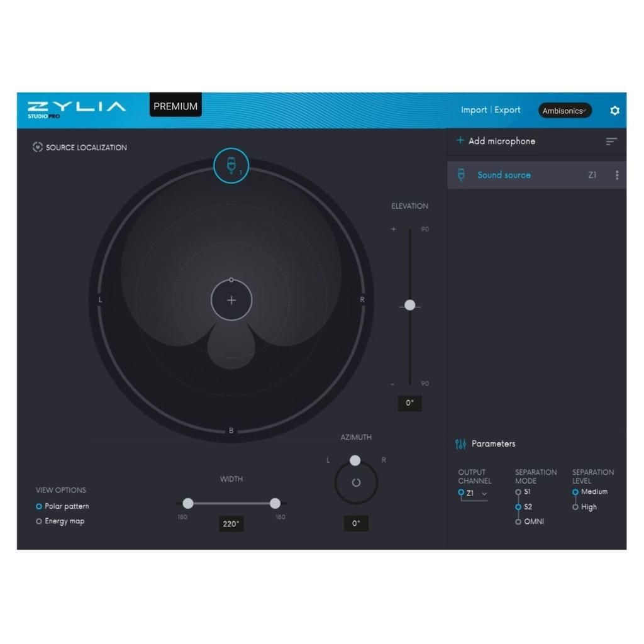The image size is (644, 644).
Task: Click Export in the header
Action: (507, 110)
